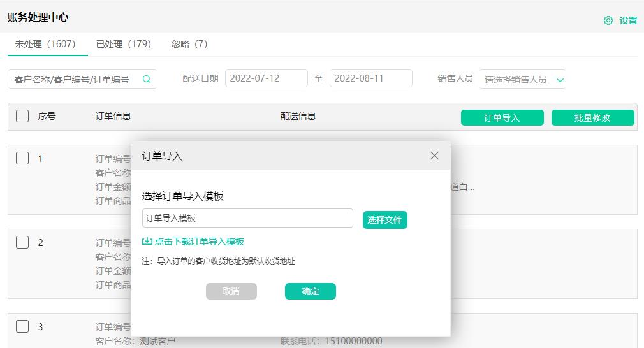Click the end date field 2022-08-11

371,78
